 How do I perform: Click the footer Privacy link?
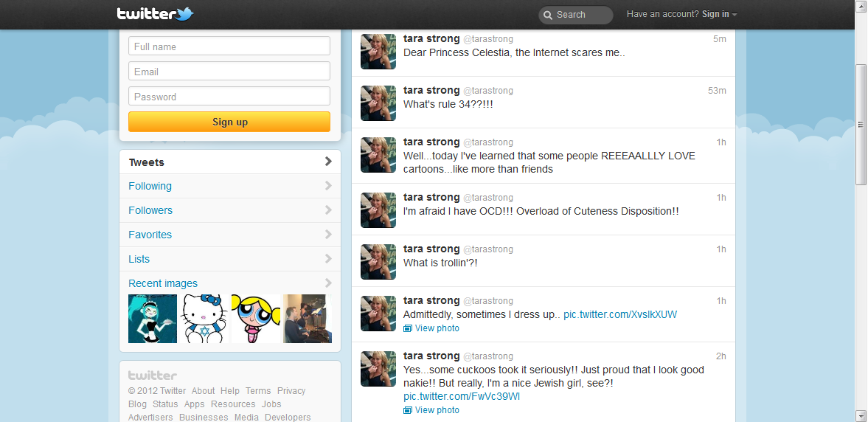[291, 391]
